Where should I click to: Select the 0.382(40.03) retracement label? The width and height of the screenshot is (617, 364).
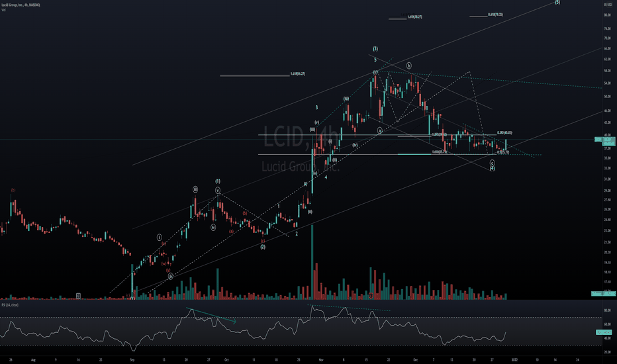pos(504,132)
